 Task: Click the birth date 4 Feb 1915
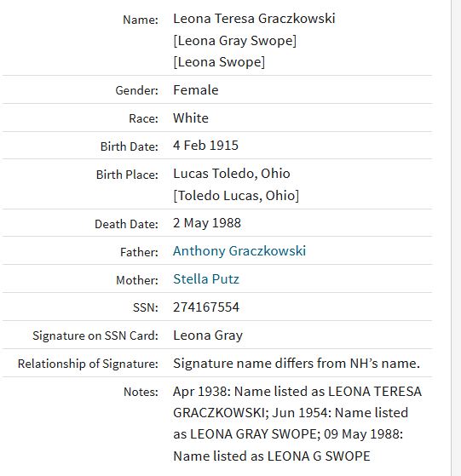(205, 146)
